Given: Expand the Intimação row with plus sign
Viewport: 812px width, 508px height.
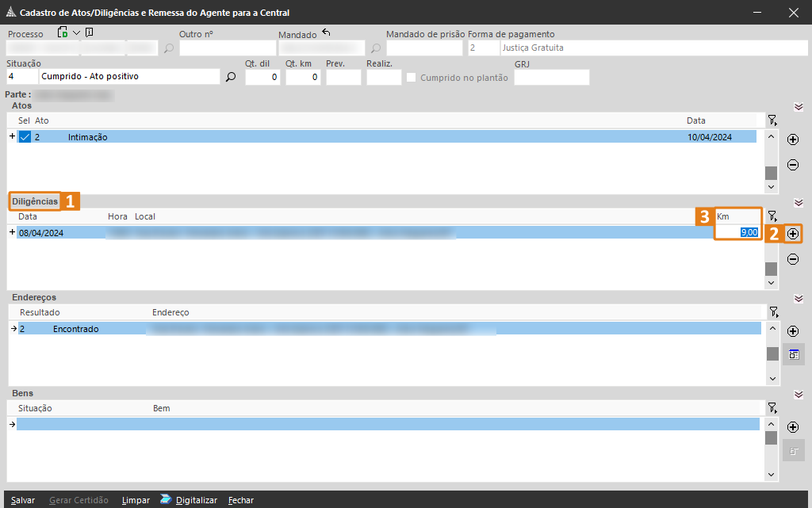Looking at the screenshot, I should click(x=12, y=136).
